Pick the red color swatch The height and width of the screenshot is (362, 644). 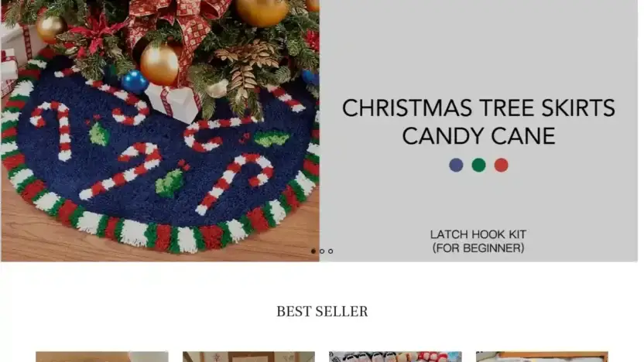(501, 165)
